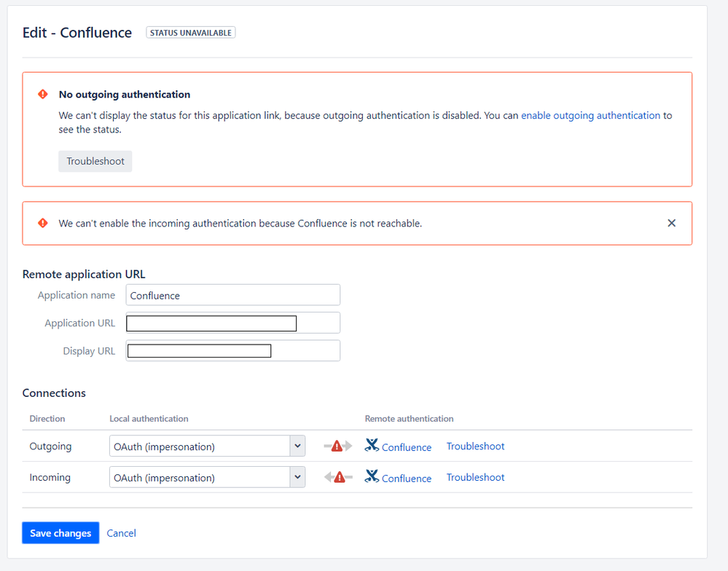728x571 pixels.
Task: Click the Confluence logo icon in Incoming row
Action: (x=372, y=476)
